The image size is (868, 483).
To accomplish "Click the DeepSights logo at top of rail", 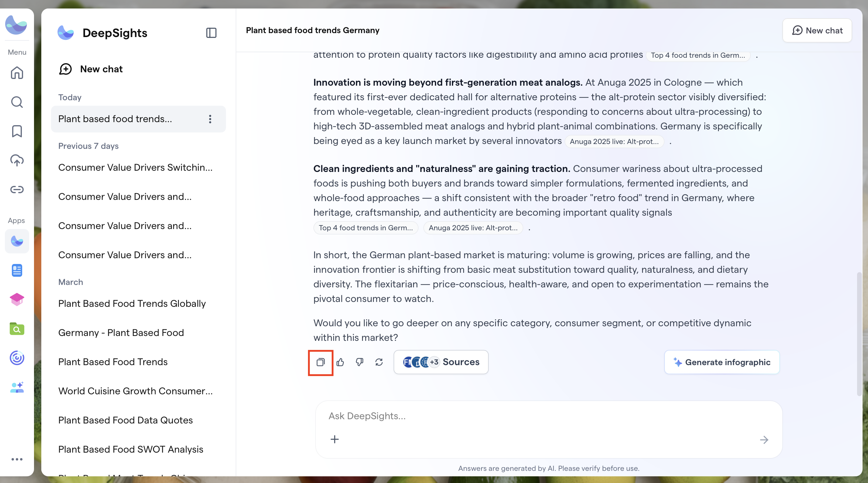I will tap(16, 25).
